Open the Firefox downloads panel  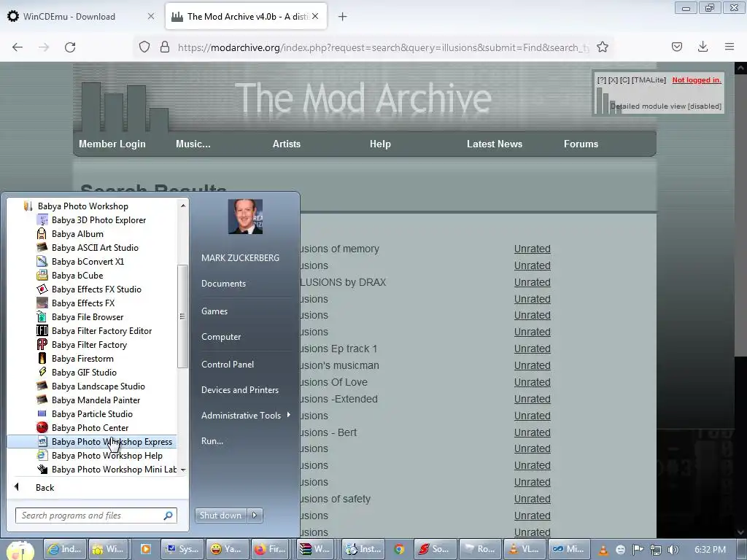tap(703, 47)
